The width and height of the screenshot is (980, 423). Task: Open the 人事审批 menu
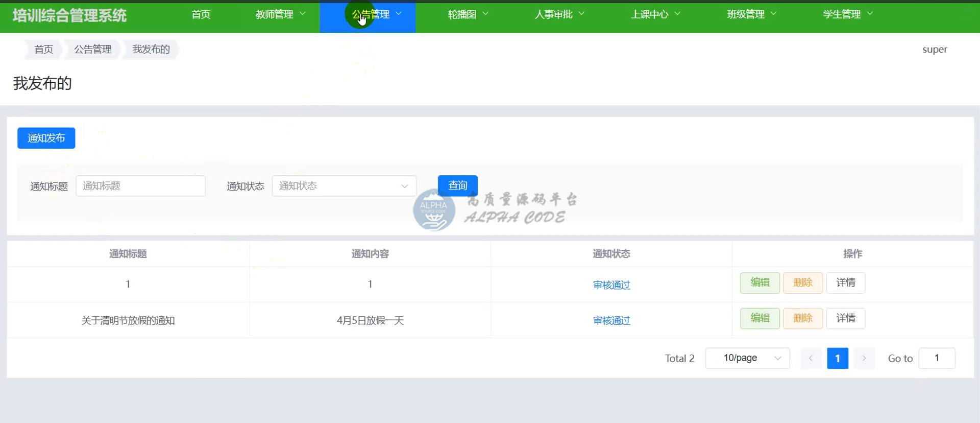(x=559, y=14)
